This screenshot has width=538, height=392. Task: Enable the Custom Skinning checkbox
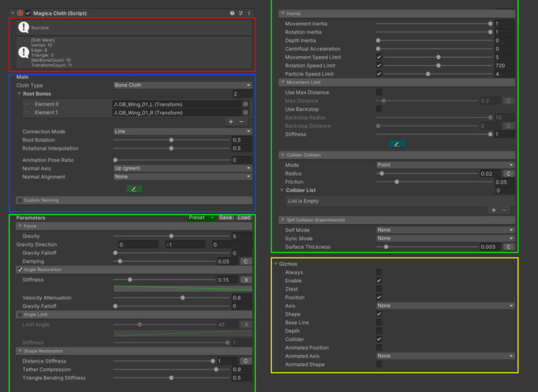pos(20,200)
